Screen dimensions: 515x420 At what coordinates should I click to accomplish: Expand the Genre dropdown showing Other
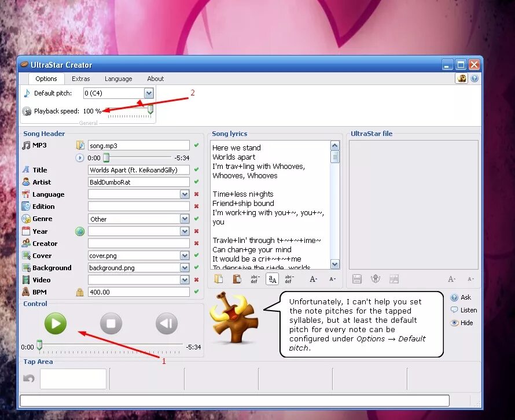click(185, 219)
